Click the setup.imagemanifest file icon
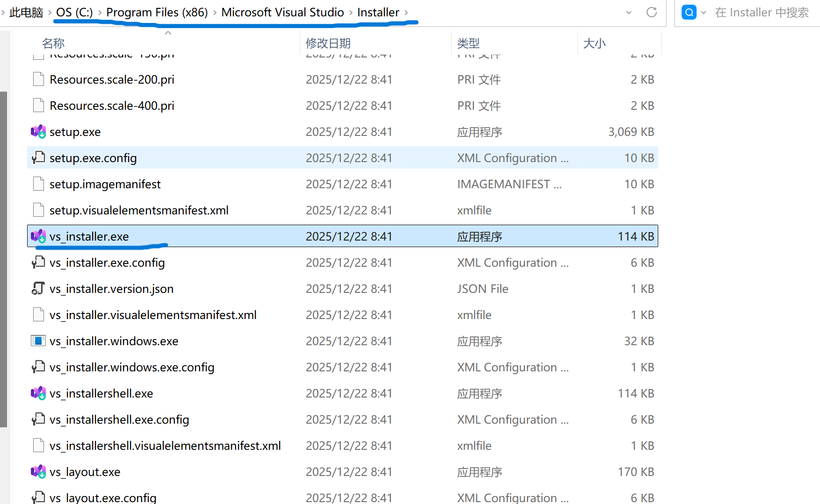The height and width of the screenshot is (504, 820). point(38,184)
